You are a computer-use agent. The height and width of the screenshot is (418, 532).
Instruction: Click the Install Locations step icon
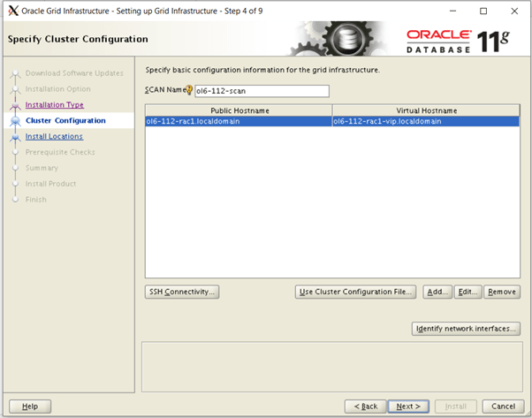coord(15,137)
